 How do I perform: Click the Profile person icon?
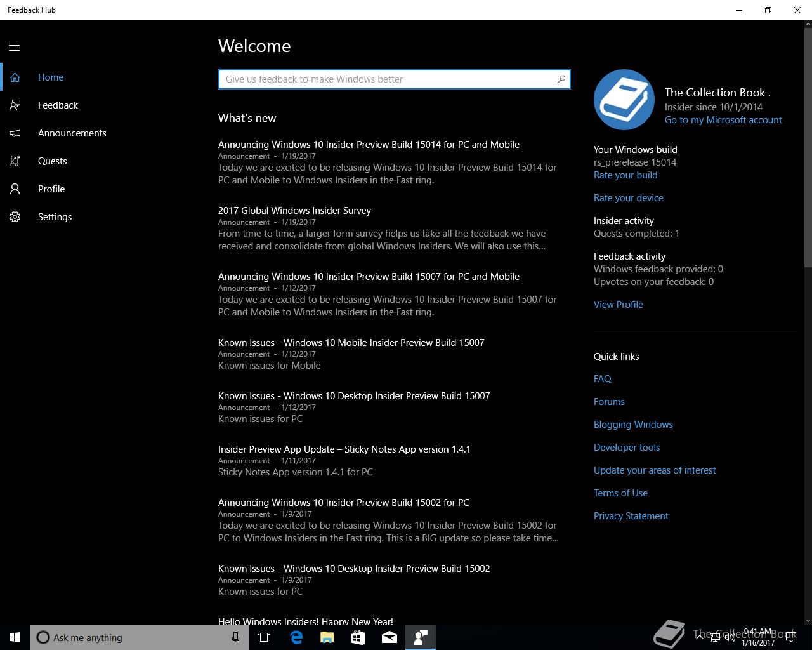click(15, 189)
